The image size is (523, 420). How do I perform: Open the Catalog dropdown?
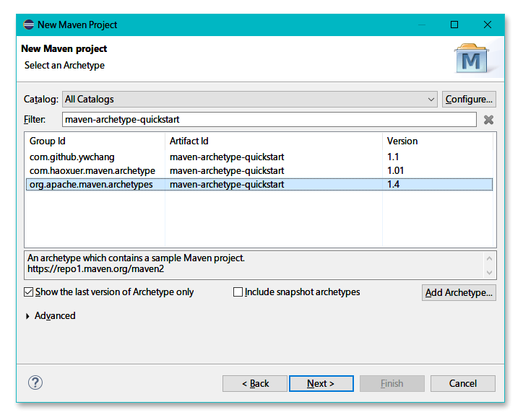pos(249,100)
